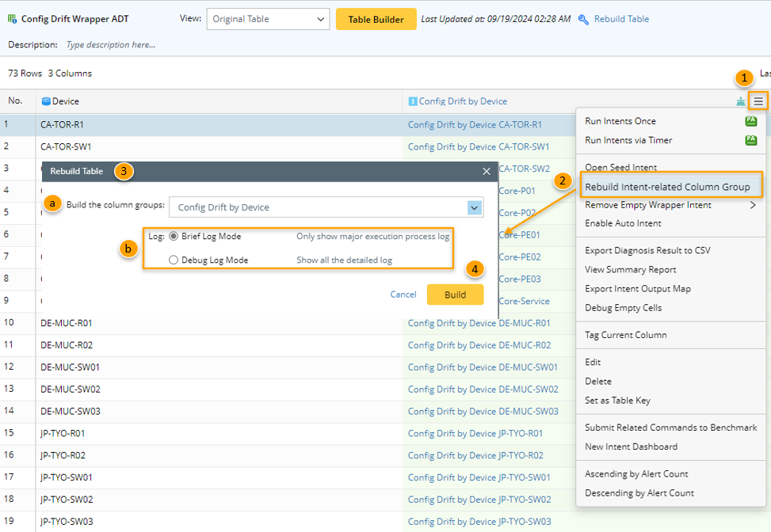
Task: Close the Rebuild Table dialog
Action: 487,171
